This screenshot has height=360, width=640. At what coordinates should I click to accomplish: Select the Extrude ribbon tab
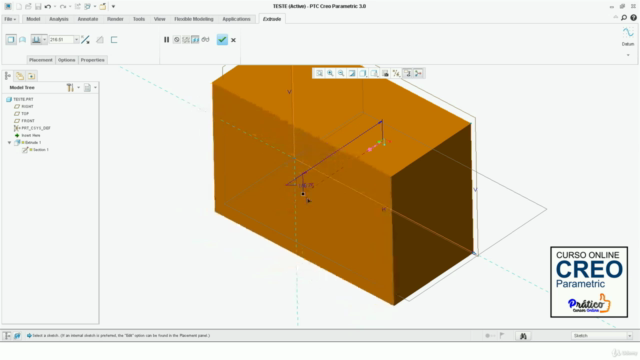pos(272,19)
